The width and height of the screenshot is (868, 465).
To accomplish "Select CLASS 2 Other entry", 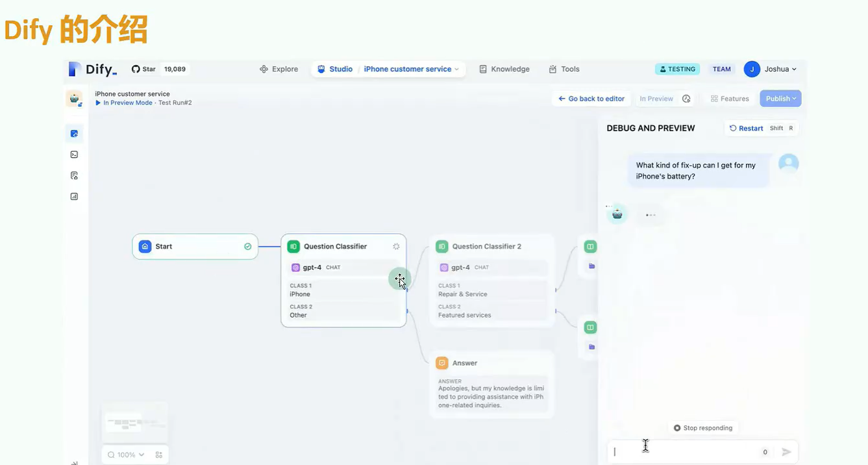I will tap(343, 310).
